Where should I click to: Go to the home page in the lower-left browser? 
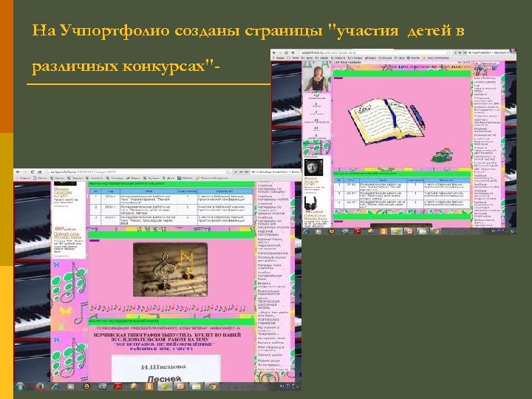[x=40, y=172]
